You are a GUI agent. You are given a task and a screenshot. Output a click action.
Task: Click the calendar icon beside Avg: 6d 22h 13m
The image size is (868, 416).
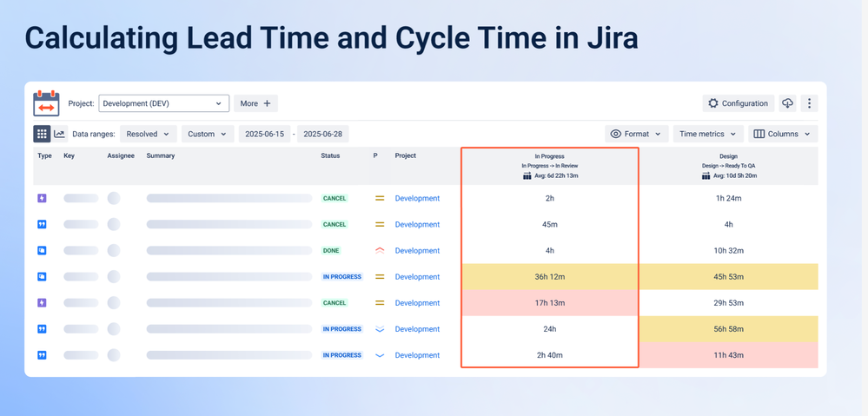527,176
